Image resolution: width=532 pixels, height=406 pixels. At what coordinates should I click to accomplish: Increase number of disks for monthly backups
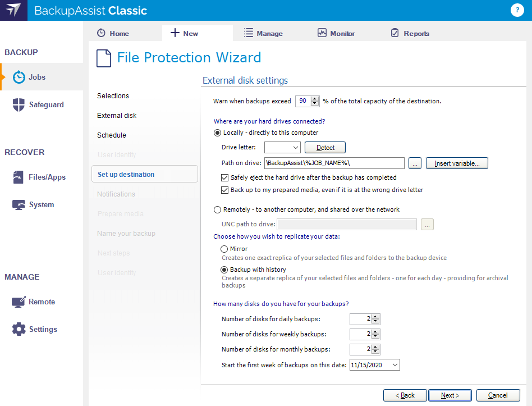pyautogui.click(x=375, y=347)
